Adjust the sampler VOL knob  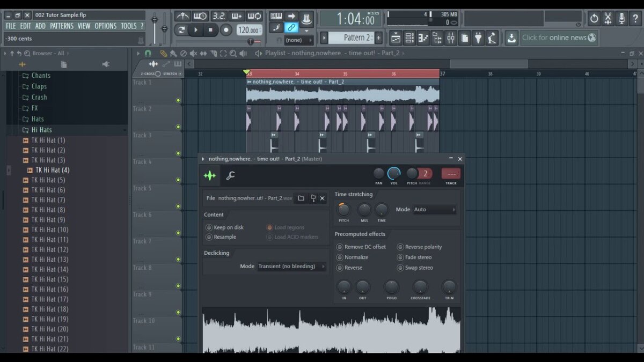(x=394, y=173)
